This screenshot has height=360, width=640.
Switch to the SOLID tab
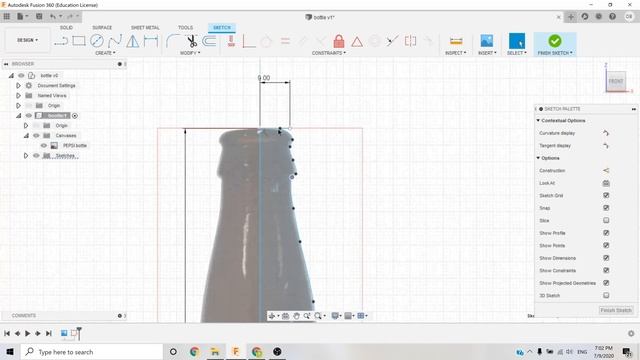(66, 28)
